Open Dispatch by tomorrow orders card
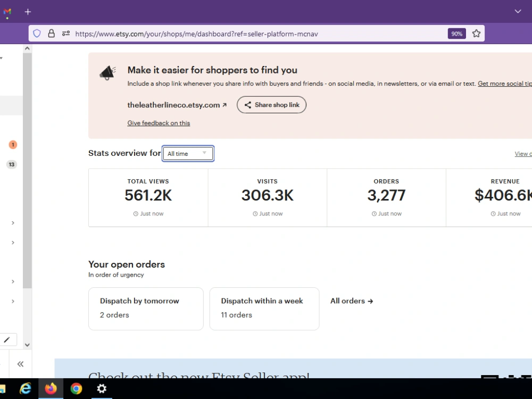 point(146,309)
